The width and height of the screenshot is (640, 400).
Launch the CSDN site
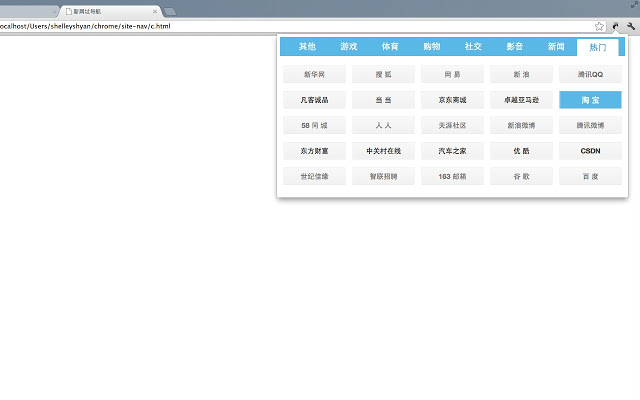[x=590, y=151]
